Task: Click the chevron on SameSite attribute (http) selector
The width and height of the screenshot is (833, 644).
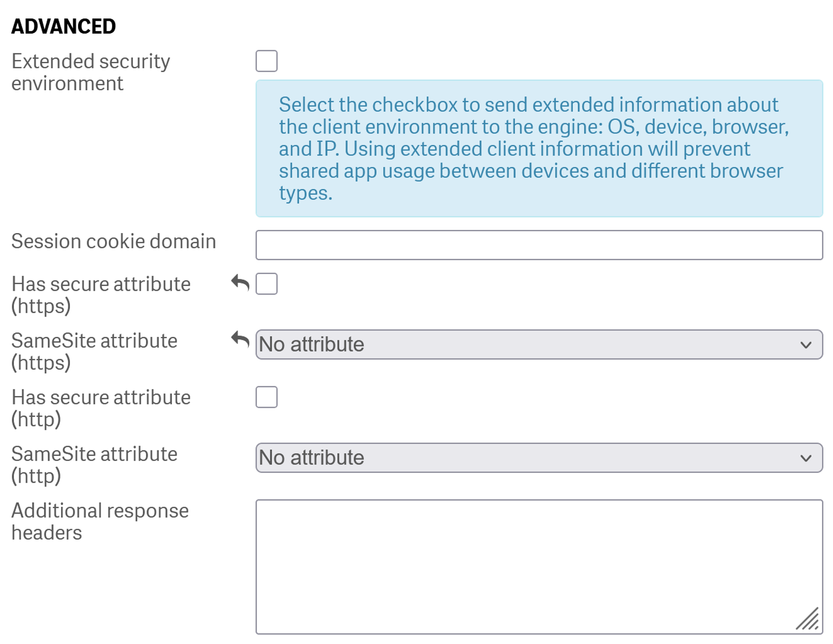Action: click(806, 457)
